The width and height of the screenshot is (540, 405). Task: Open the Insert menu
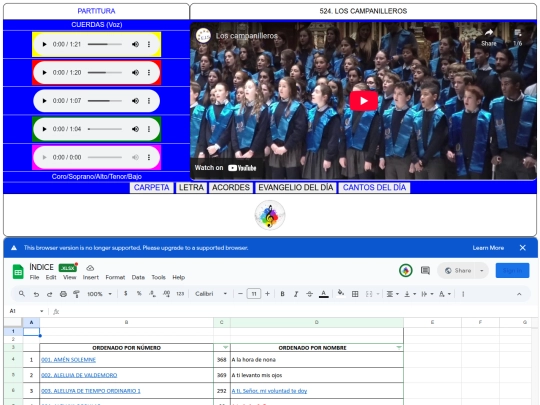(x=91, y=277)
